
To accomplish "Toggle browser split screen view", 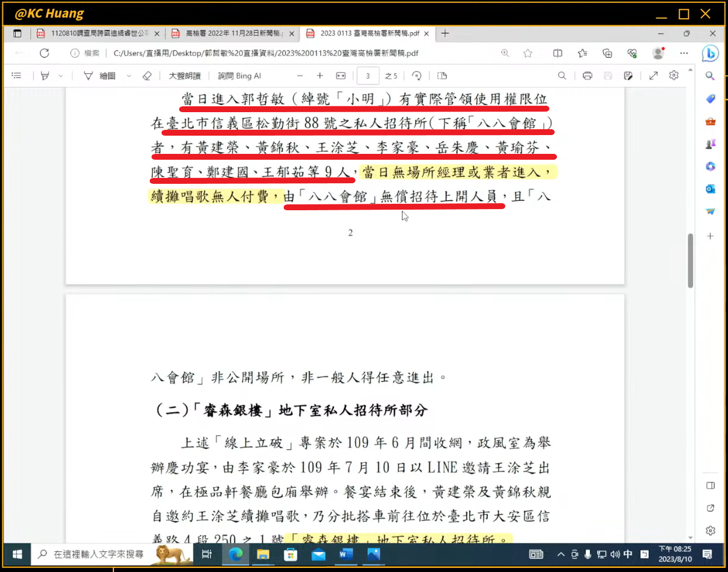I will click(x=558, y=53).
